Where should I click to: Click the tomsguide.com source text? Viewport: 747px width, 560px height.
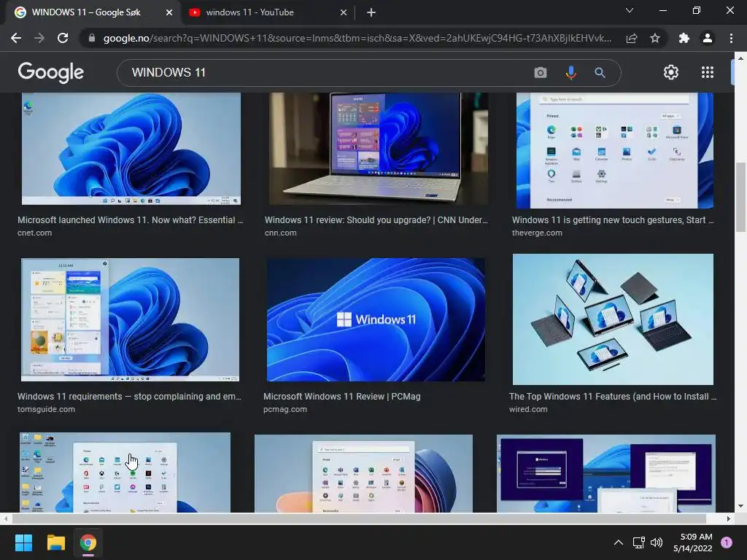[x=46, y=409]
